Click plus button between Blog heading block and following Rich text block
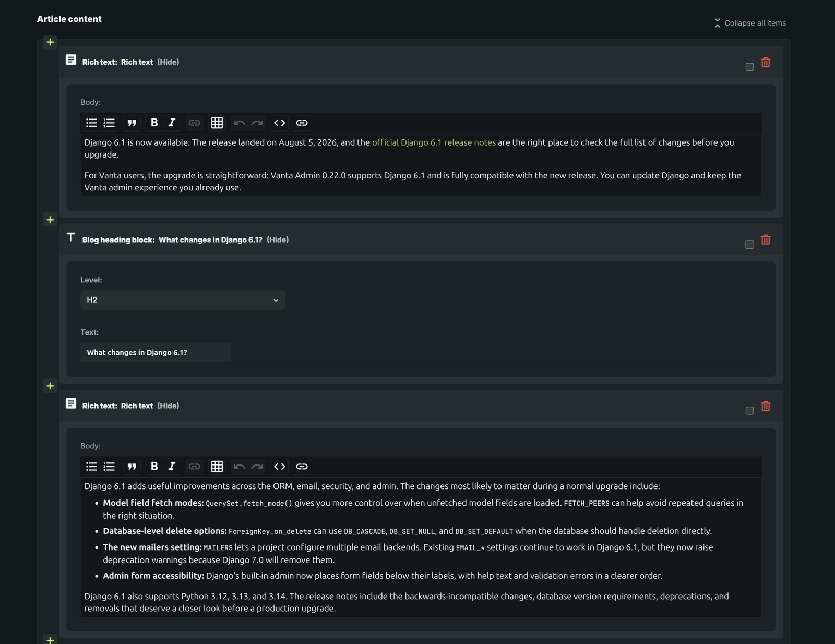Viewport: 835px width, 644px height. coord(50,386)
